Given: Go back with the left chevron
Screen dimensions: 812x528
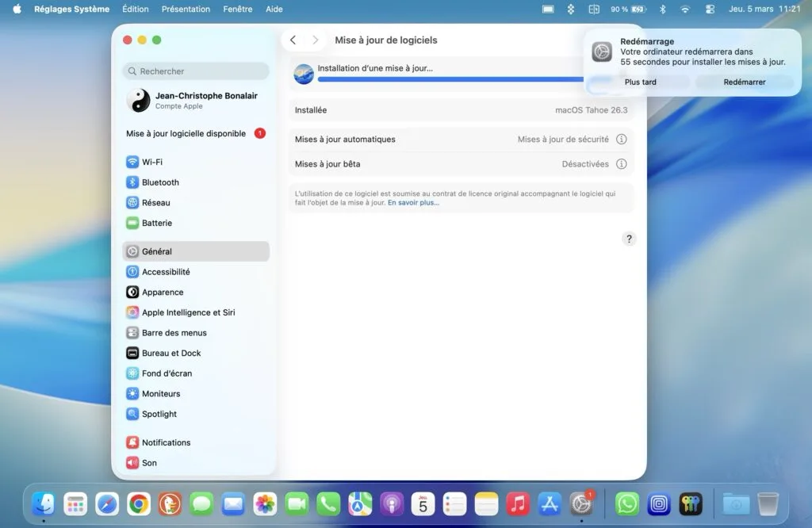Looking at the screenshot, I should 293,40.
